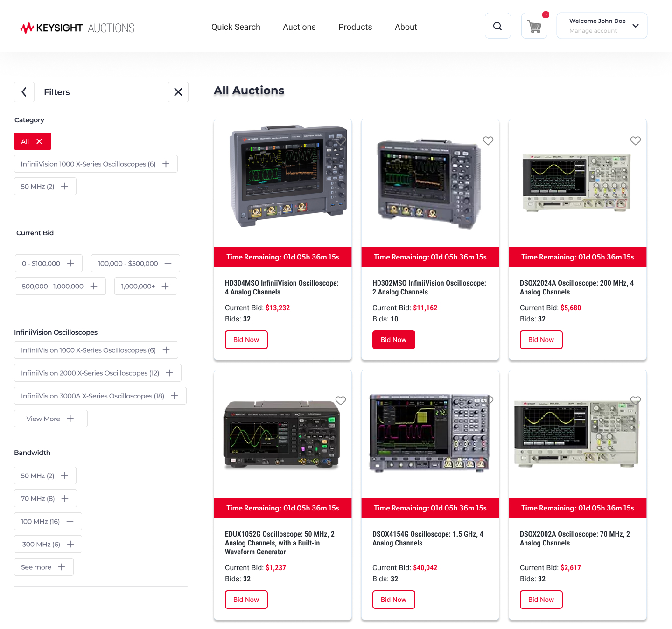This screenshot has height=629, width=672.
Task: Add 70 MHz bandwidth filter
Action: point(45,498)
